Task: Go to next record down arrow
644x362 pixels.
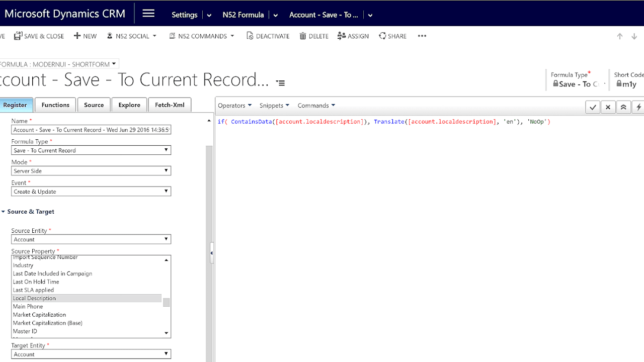Action: click(634, 36)
